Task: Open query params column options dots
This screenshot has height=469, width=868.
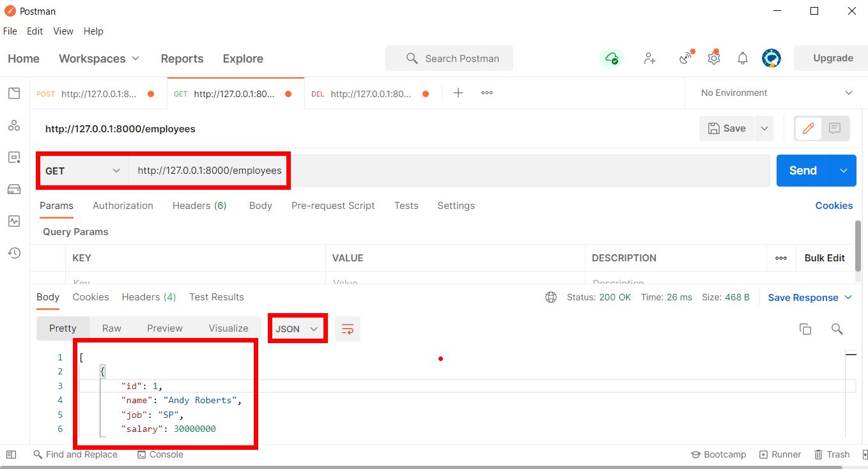Action: 781,258
